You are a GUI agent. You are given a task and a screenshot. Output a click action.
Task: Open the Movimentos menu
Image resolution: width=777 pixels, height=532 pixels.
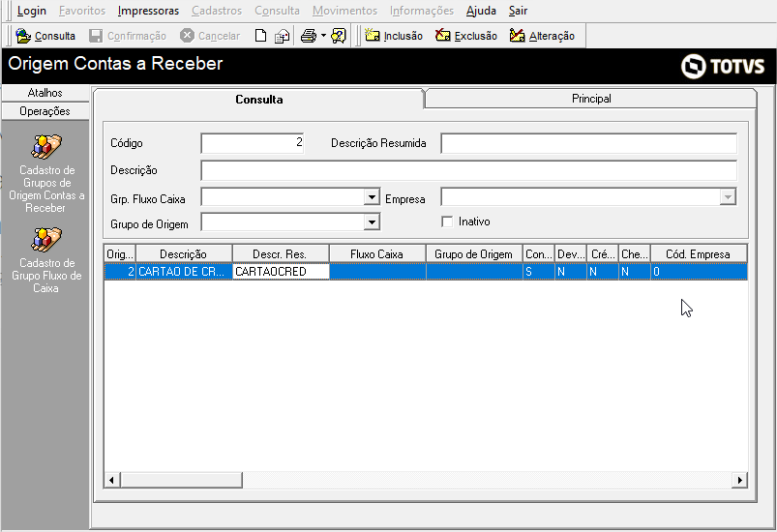coord(344,11)
